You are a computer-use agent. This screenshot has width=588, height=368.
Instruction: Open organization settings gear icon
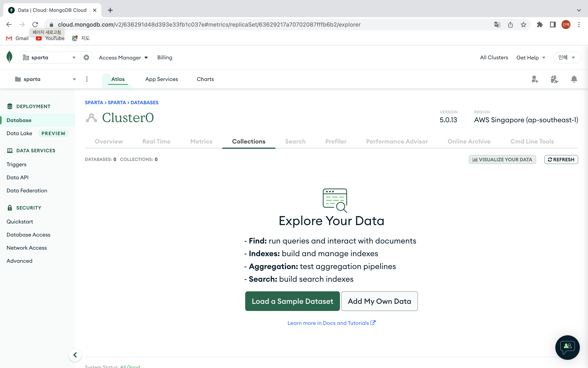pos(86,57)
